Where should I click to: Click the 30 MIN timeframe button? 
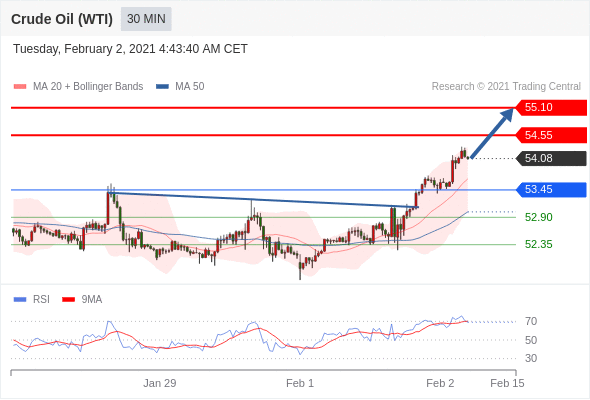(x=146, y=19)
